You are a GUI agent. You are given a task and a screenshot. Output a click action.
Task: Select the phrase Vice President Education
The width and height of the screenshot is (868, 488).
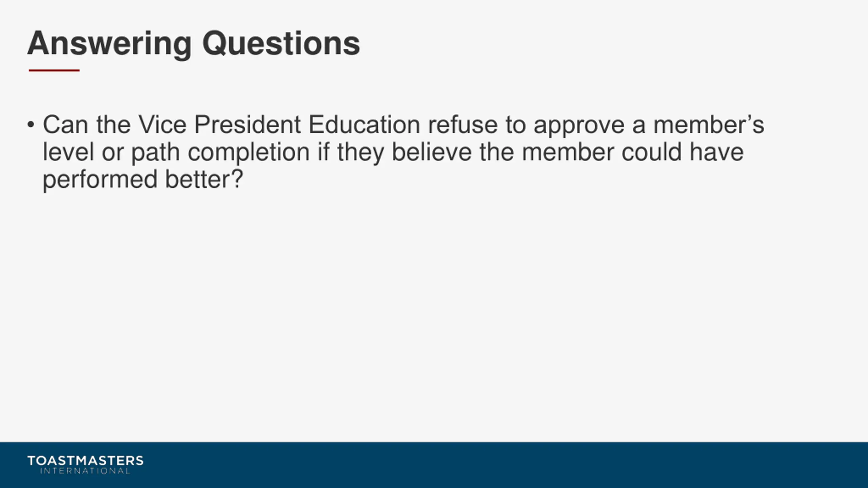(x=279, y=125)
